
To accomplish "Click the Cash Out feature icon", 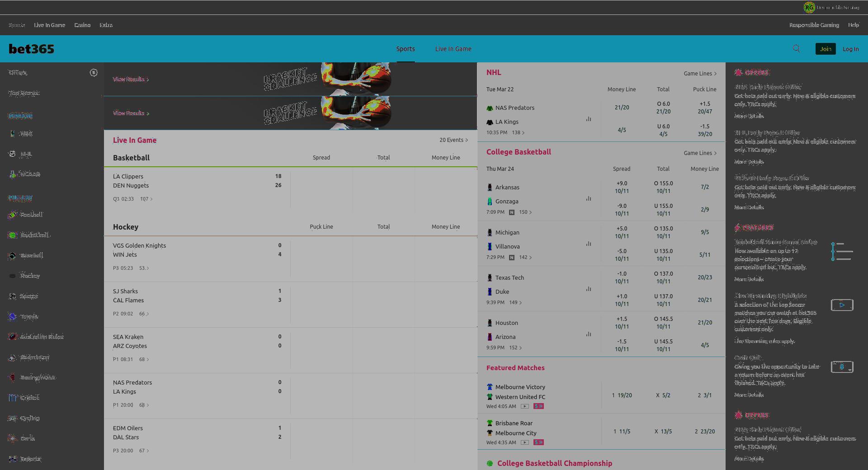I will pyautogui.click(x=842, y=367).
